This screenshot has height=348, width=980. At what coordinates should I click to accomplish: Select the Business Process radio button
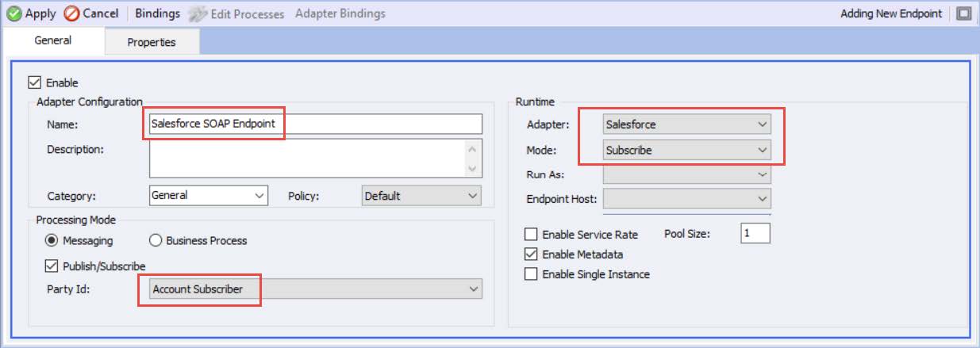[x=156, y=240]
